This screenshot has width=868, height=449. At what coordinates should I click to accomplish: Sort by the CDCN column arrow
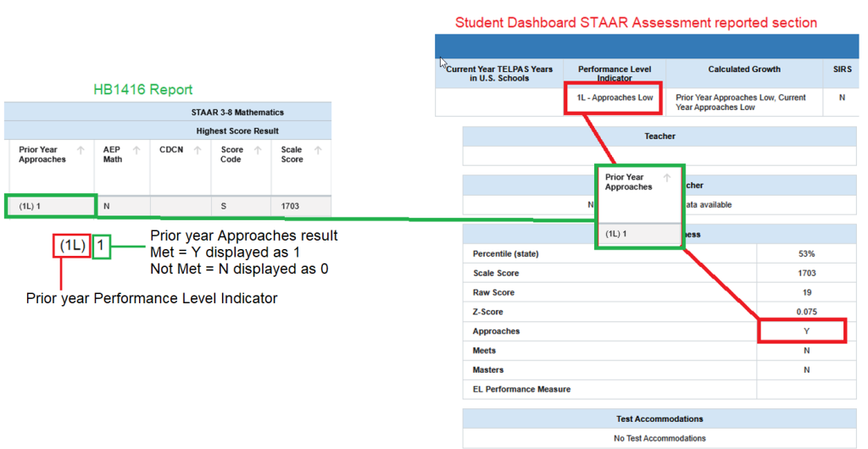point(197,151)
